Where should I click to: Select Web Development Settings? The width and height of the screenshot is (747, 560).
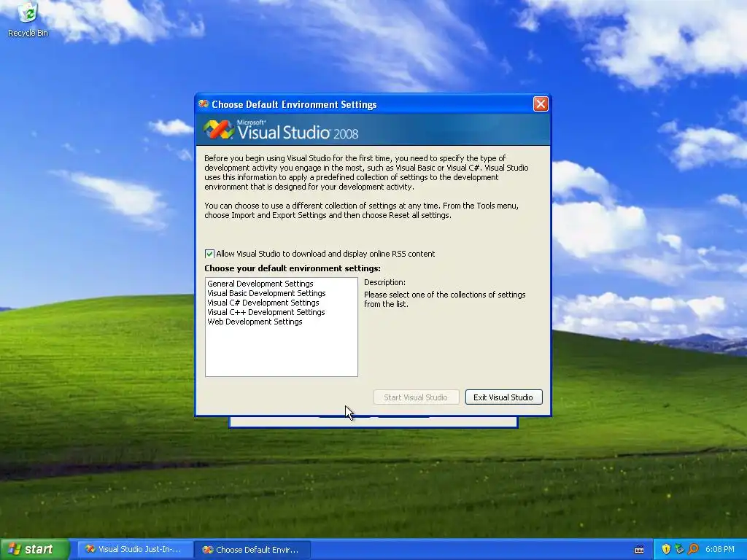[255, 322]
